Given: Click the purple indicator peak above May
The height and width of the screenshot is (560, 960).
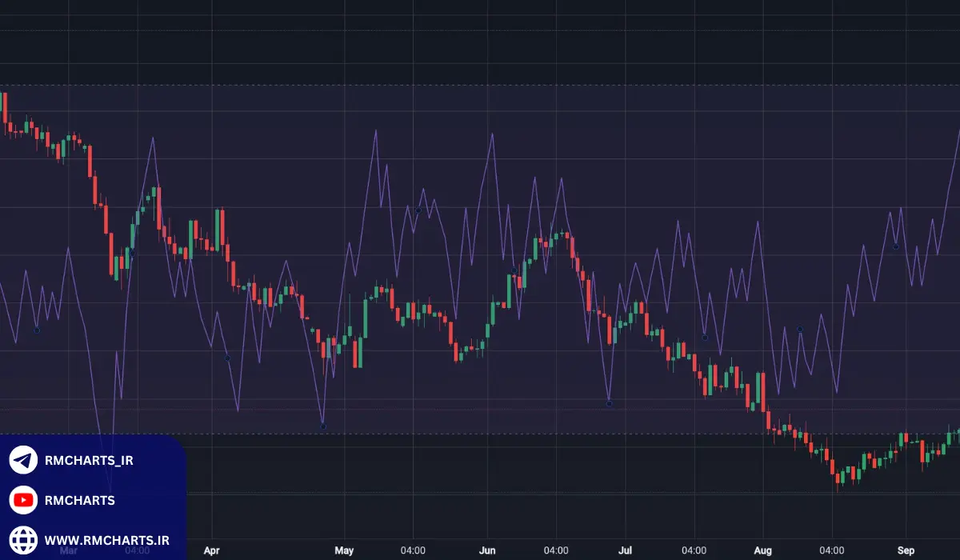Looking at the screenshot, I should [374, 131].
